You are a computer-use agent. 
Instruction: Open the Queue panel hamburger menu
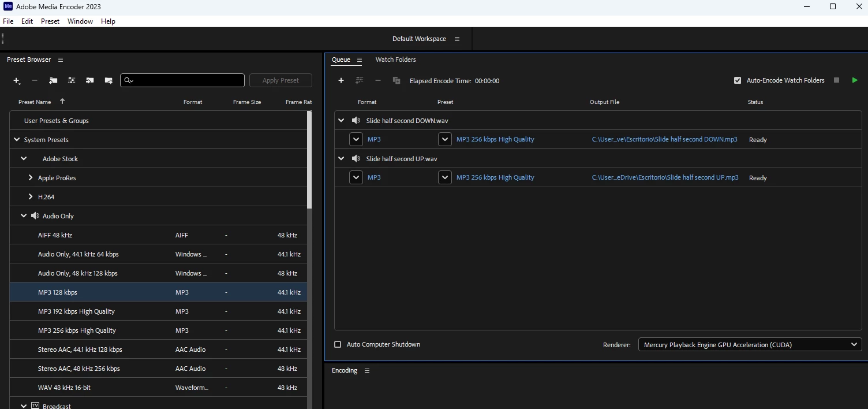point(359,60)
